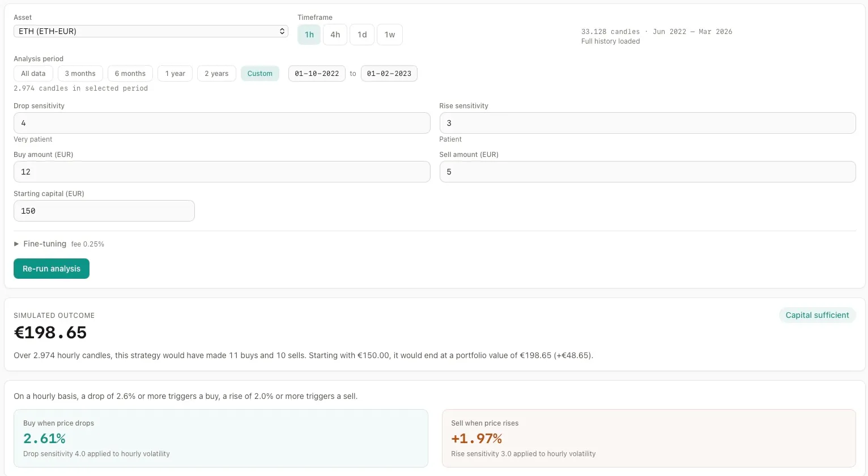Keep the 1h timeframe selected
Screen dimensions: 868x476
point(308,34)
